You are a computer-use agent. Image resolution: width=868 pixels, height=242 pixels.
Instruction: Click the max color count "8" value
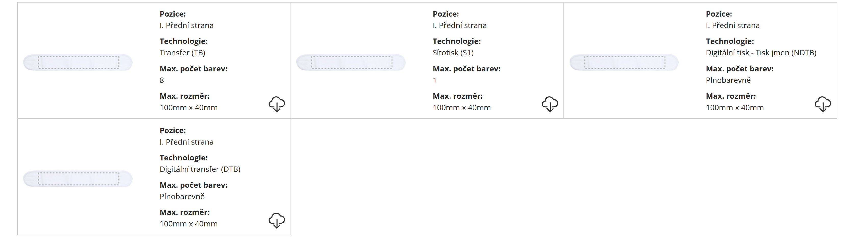coord(162,80)
